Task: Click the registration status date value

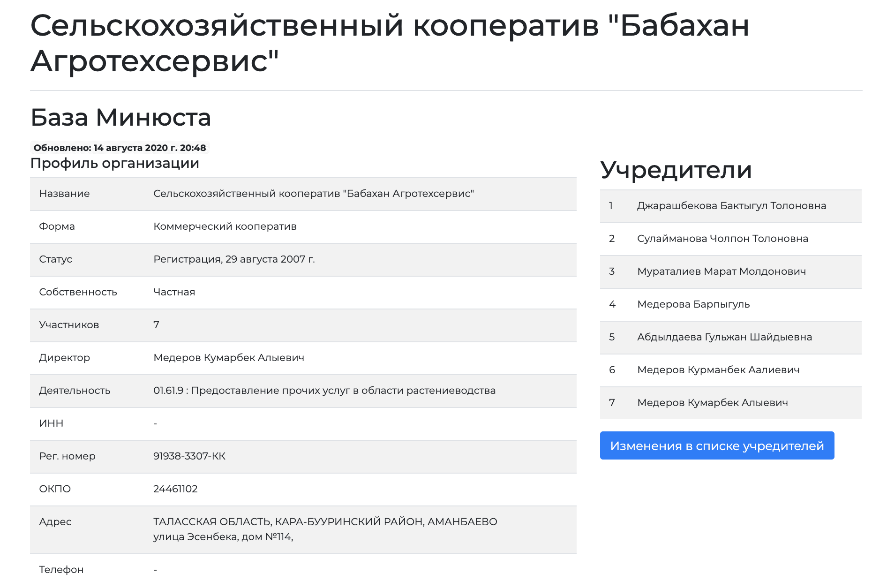Action: 233,259
